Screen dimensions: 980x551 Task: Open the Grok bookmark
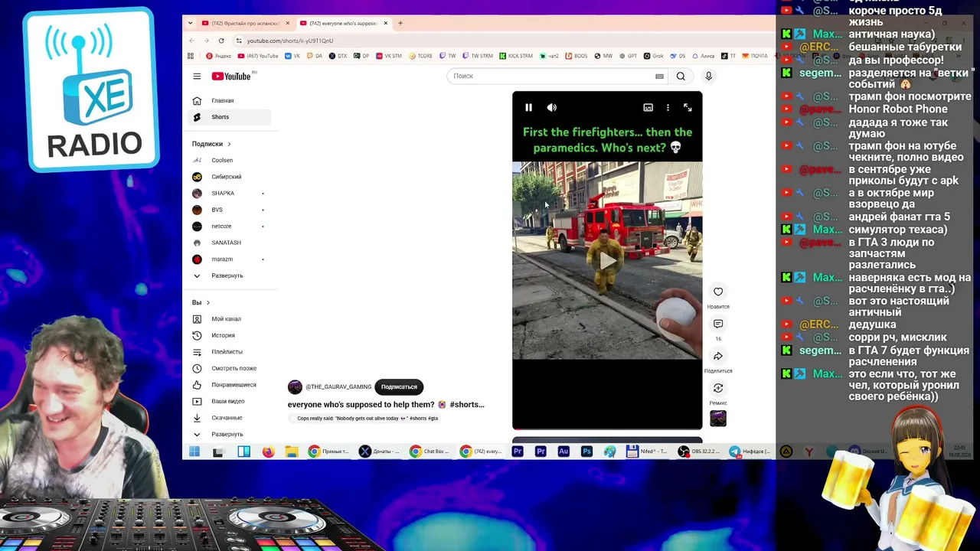click(653, 56)
